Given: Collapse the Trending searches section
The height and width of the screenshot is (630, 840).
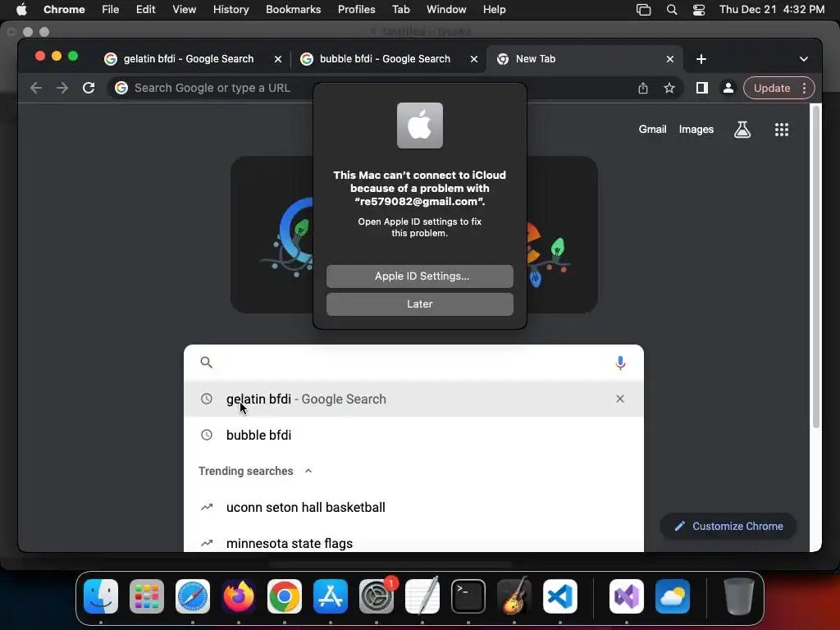Looking at the screenshot, I should tap(308, 471).
